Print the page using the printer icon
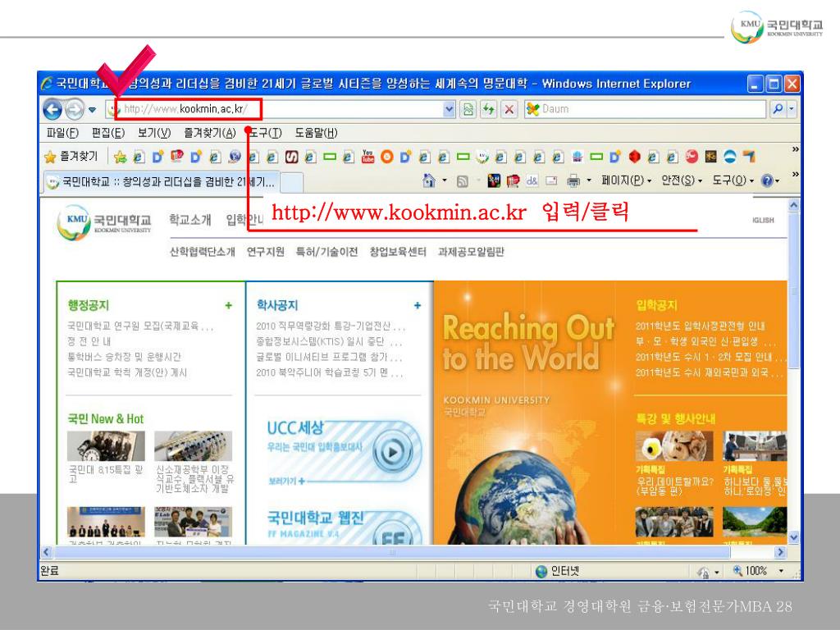This screenshot has height=630, width=840. [573, 181]
